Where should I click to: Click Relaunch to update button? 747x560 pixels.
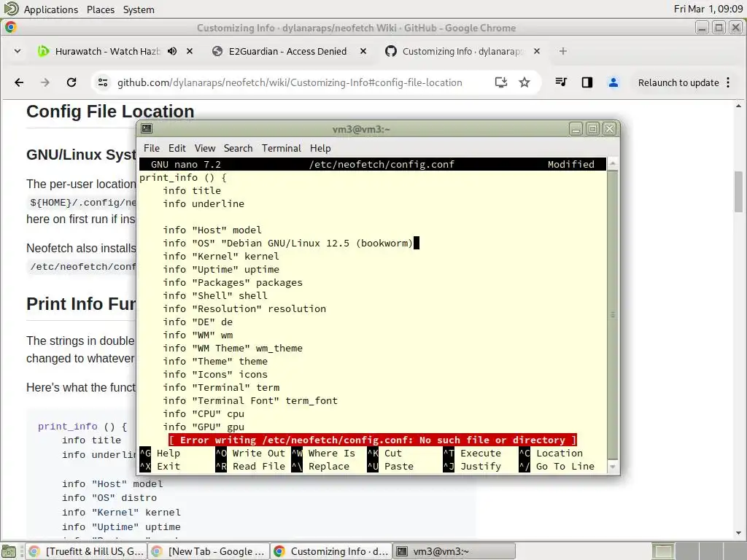pyautogui.click(x=678, y=82)
